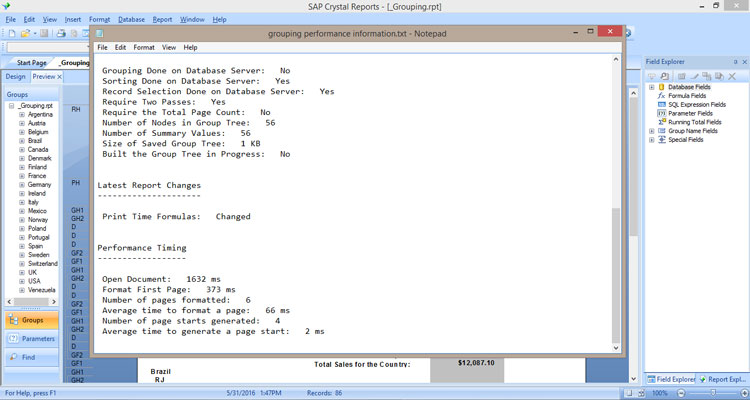Click the Crystal Reports title bar app icon
Screen dimensions: 750x400
click(x=6, y=6)
